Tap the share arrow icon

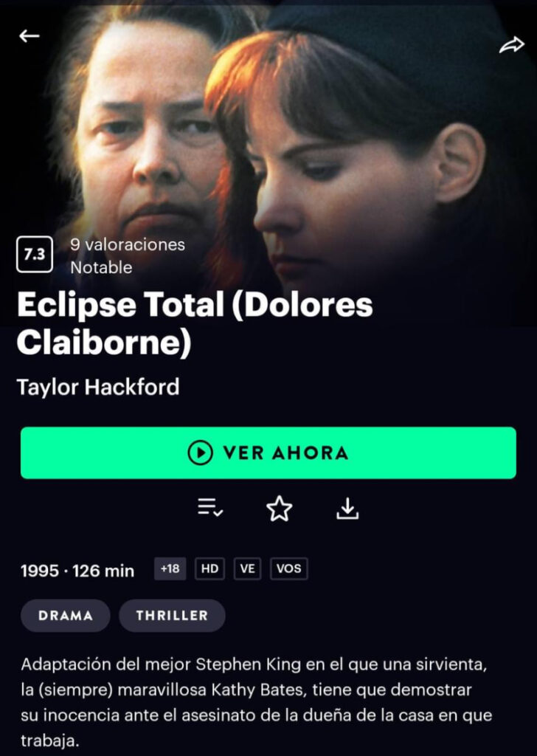coord(511,45)
